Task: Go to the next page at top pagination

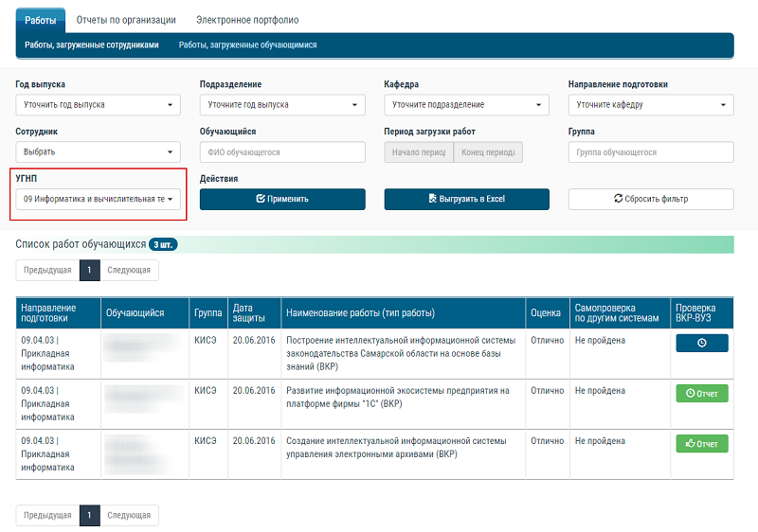Action: 129,270
